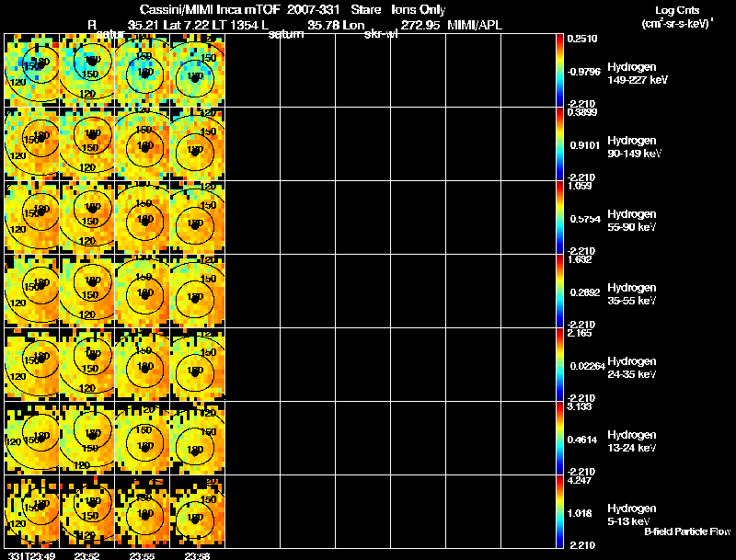This screenshot has width=736, height=560.
Task: Click the 'Log Cnts' units header
Action: pos(677,10)
